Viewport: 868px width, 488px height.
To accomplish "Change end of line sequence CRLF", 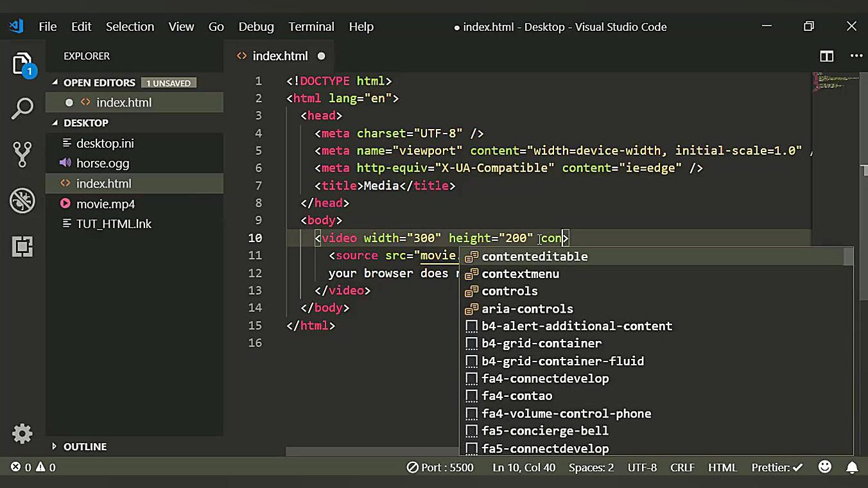I will pyautogui.click(x=682, y=467).
